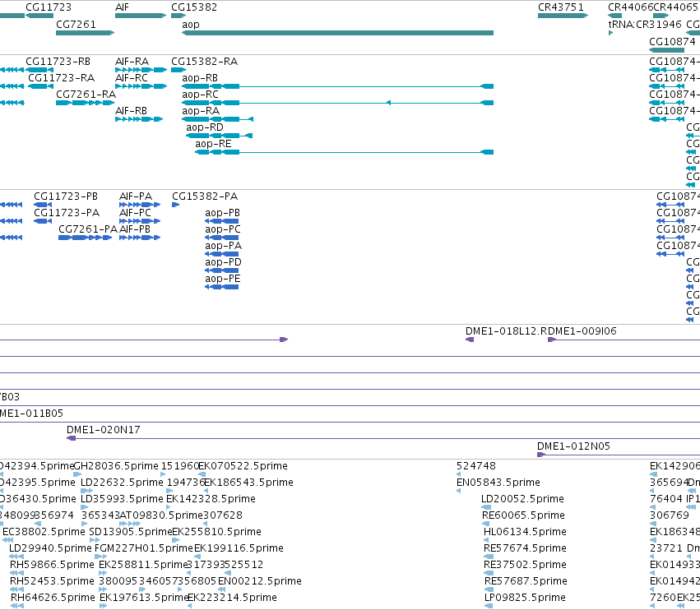Select protein CG11723-PA
Image resolution: width=700 pixels, height=610 pixels.
[x=43, y=221]
